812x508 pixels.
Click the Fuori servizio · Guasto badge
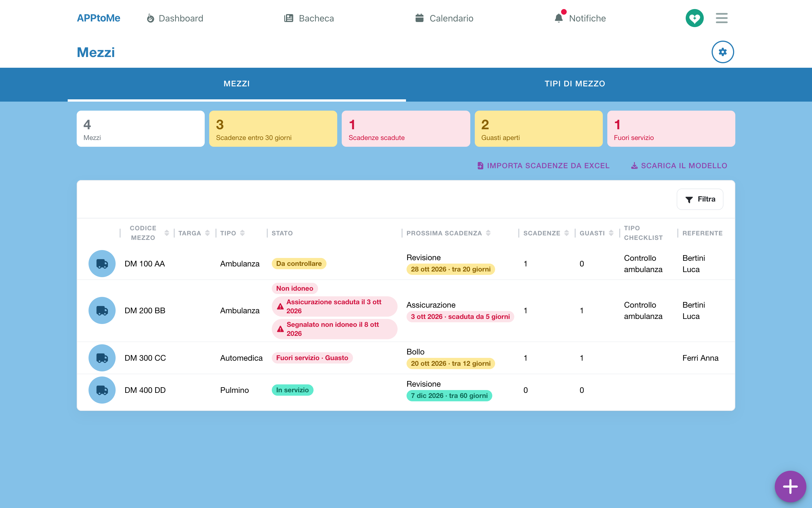[x=312, y=358]
